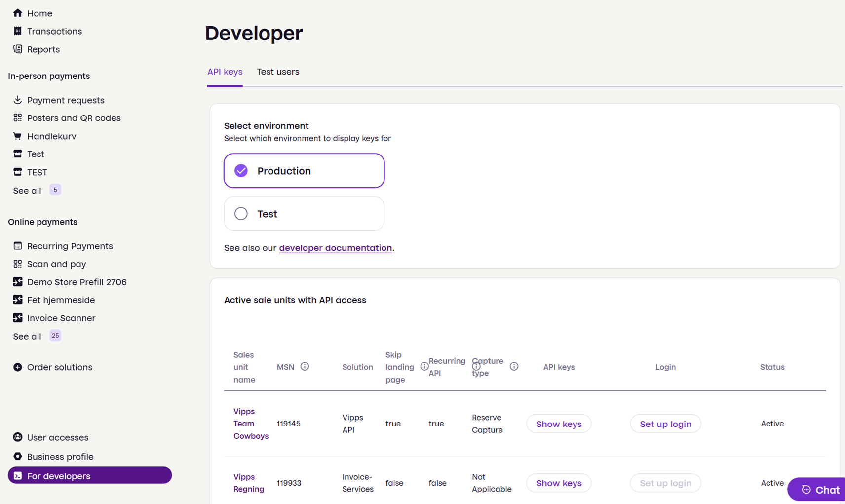Click the info icon next to MSN
The width and height of the screenshot is (845, 504).
(x=305, y=366)
